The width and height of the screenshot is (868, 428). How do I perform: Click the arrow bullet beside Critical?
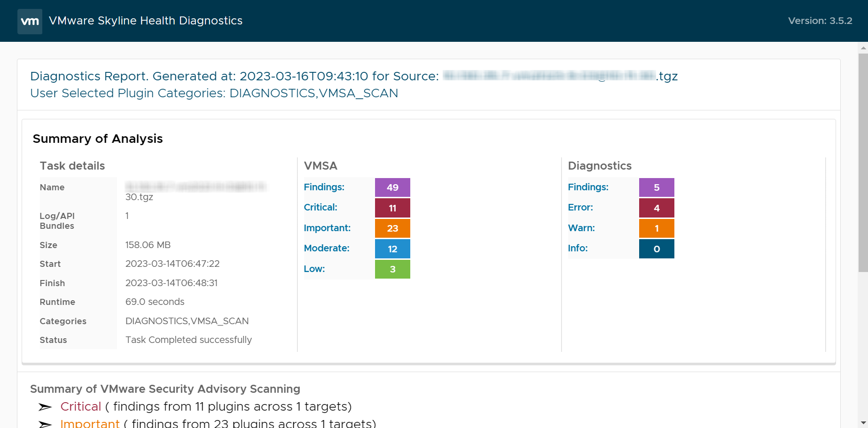point(45,407)
